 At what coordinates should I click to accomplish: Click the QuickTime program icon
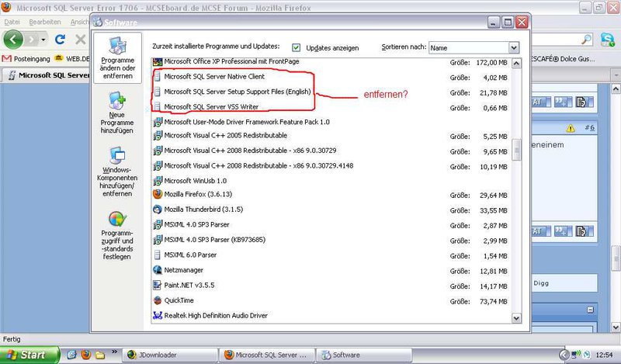[x=158, y=300]
